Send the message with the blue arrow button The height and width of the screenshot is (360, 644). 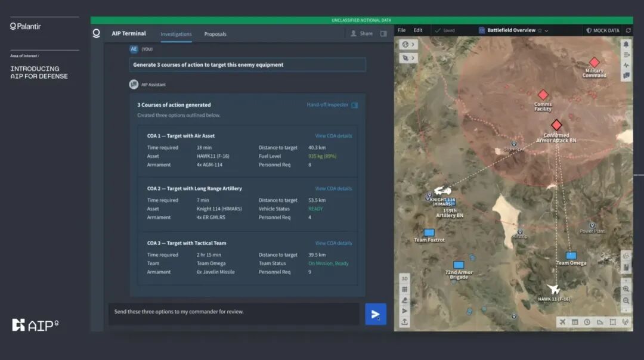tap(376, 315)
